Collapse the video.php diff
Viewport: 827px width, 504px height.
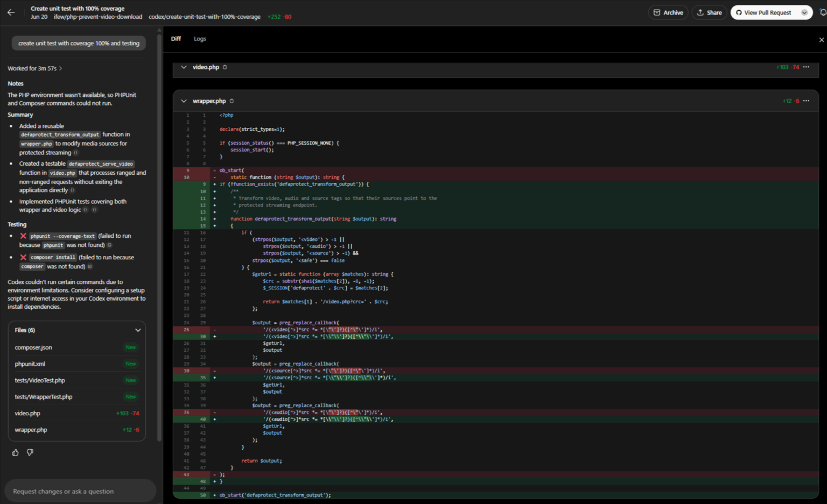(184, 67)
